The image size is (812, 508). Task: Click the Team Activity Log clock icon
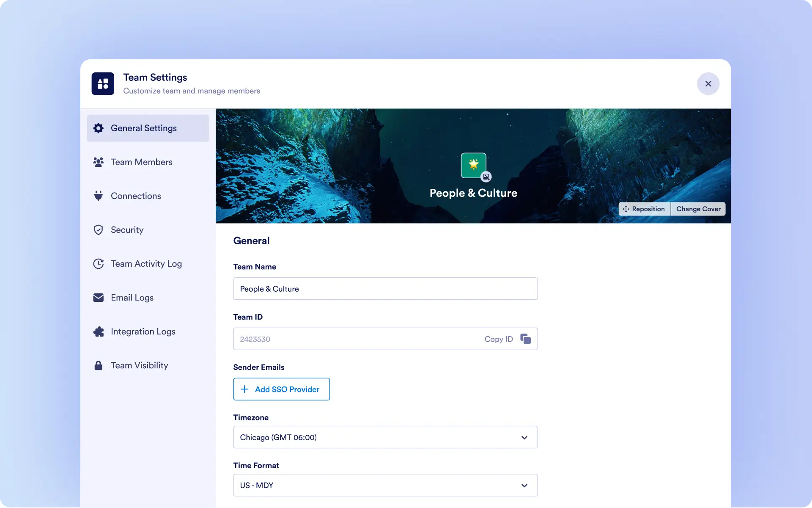point(99,264)
